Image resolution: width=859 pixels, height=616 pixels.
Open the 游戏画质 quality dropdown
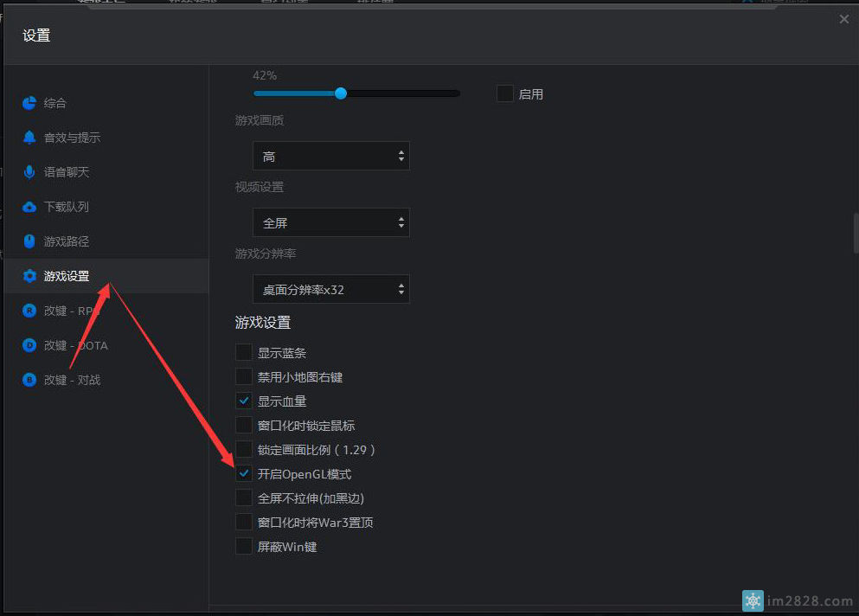point(330,157)
